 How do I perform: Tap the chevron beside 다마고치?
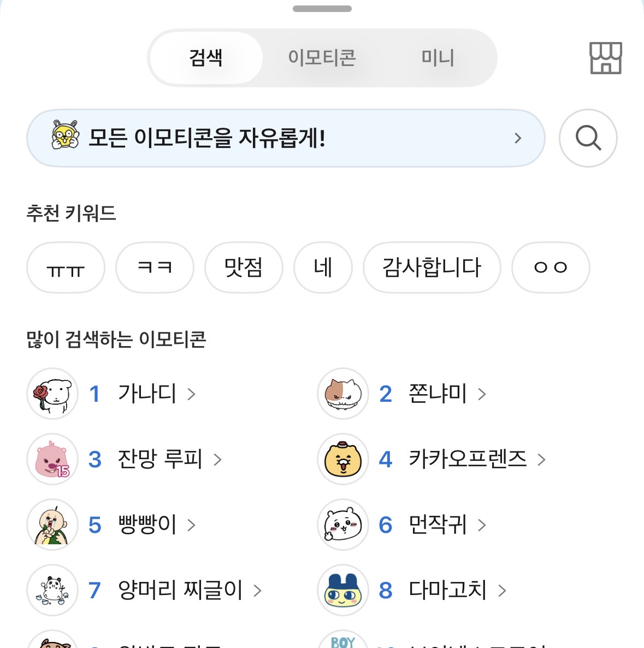click(502, 591)
